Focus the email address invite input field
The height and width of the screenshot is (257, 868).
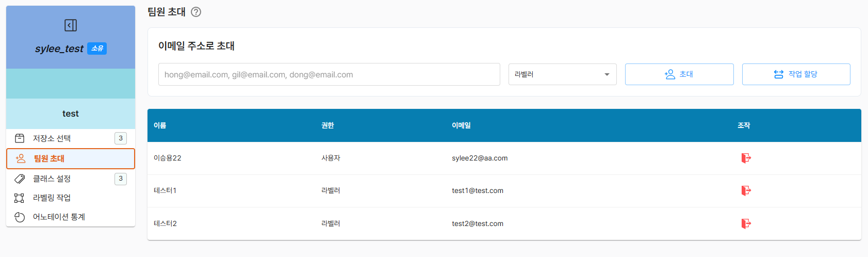coord(329,74)
